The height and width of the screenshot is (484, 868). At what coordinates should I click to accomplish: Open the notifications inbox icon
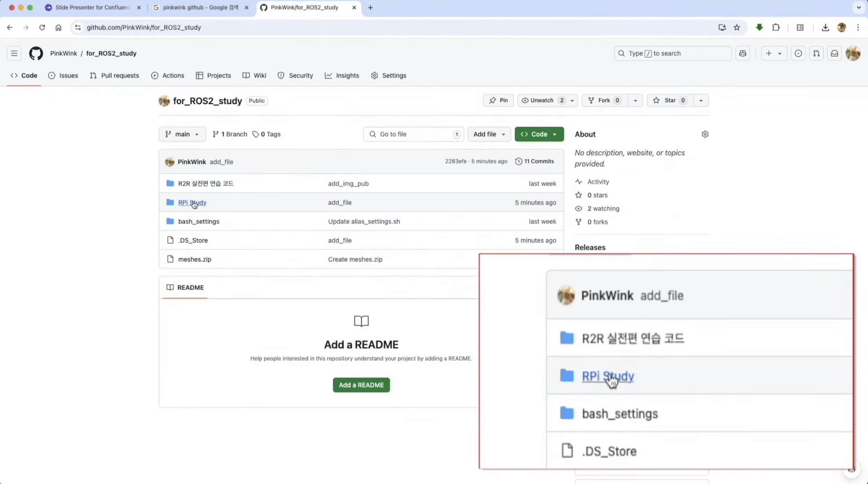pos(834,53)
